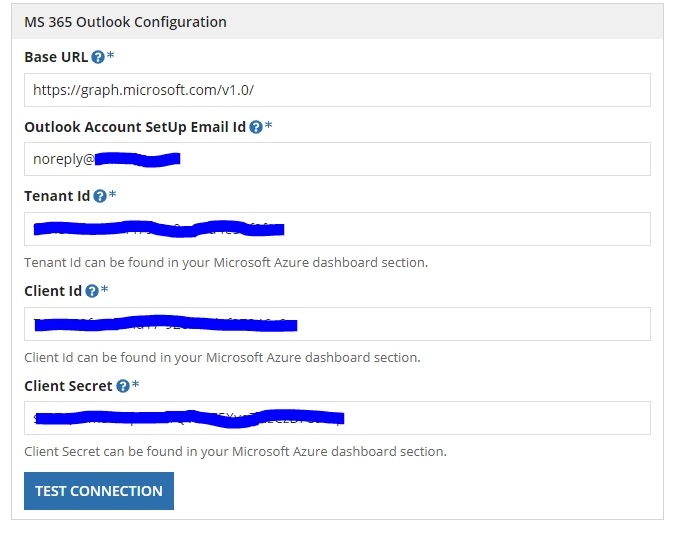Show help for Client Secret field

[123, 386]
